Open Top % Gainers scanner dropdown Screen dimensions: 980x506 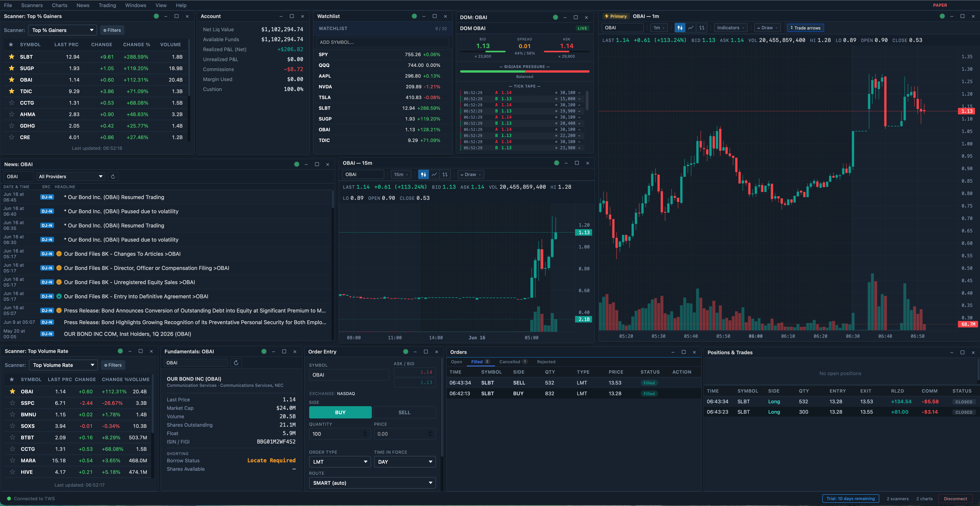(x=63, y=30)
